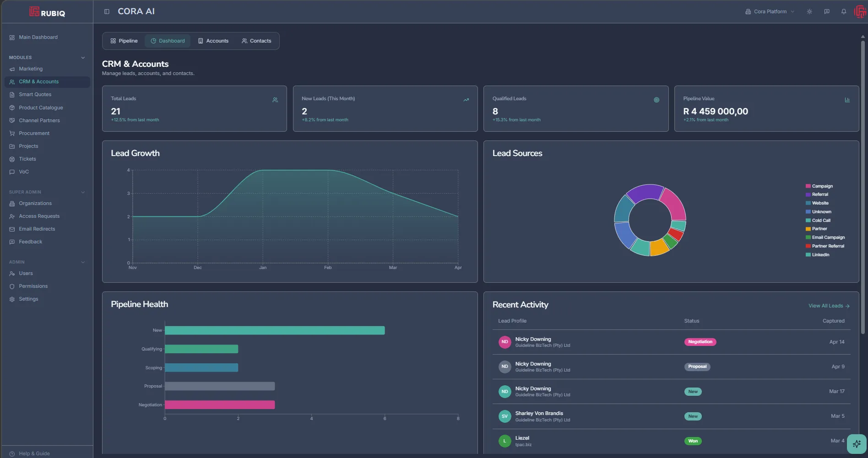Click the page vertical scrollbar
The width and height of the screenshot is (868, 458).
pyautogui.click(x=863, y=188)
